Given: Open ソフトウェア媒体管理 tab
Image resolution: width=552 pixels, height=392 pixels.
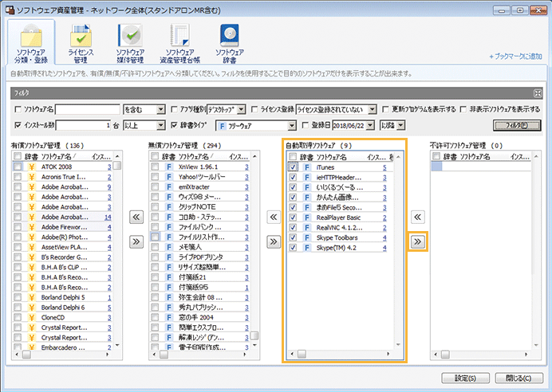Looking at the screenshot, I should coord(130,44).
